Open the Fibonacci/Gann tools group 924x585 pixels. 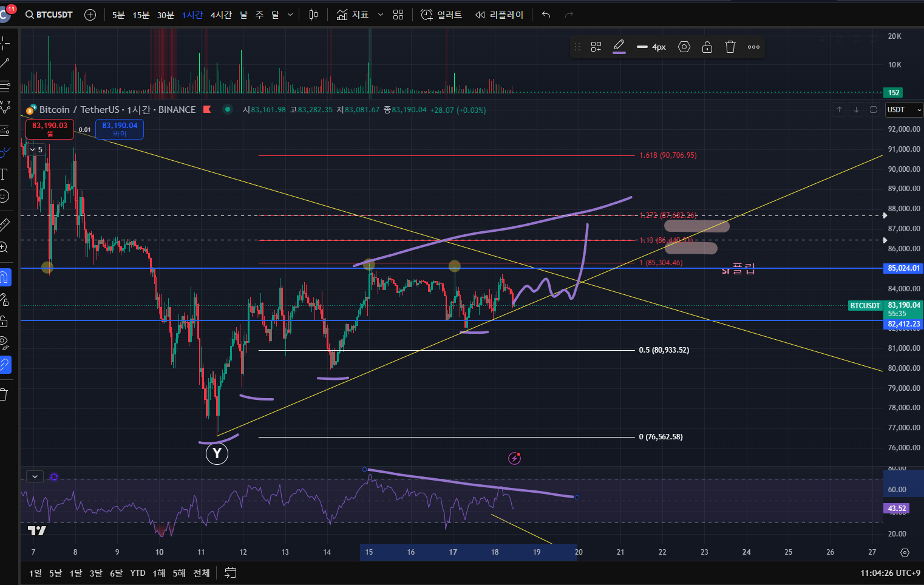pos(5,86)
